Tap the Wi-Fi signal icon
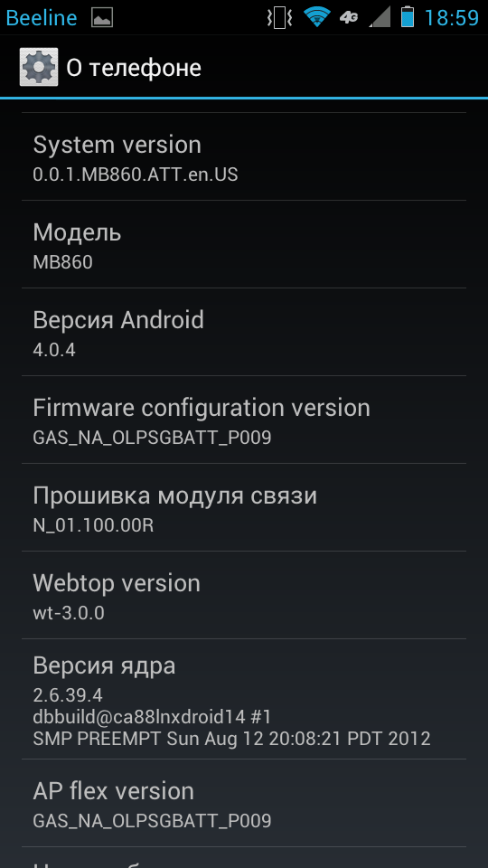Viewport: 488px width, 868px height. click(316, 17)
